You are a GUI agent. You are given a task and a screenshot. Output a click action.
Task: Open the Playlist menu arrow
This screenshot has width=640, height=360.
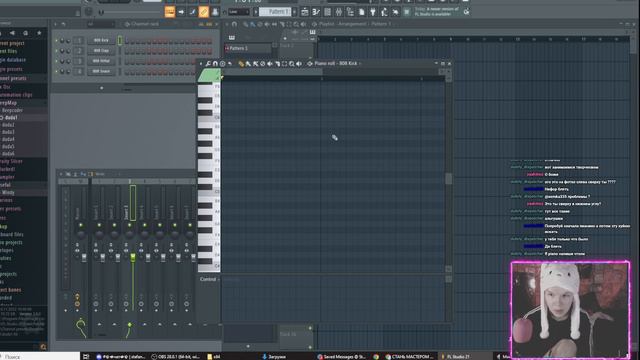(x=227, y=24)
